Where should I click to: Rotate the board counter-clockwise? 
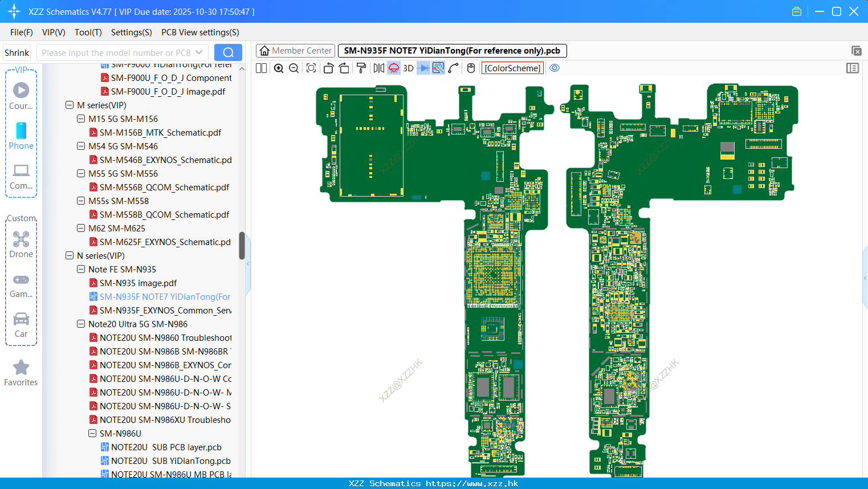click(x=328, y=68)
